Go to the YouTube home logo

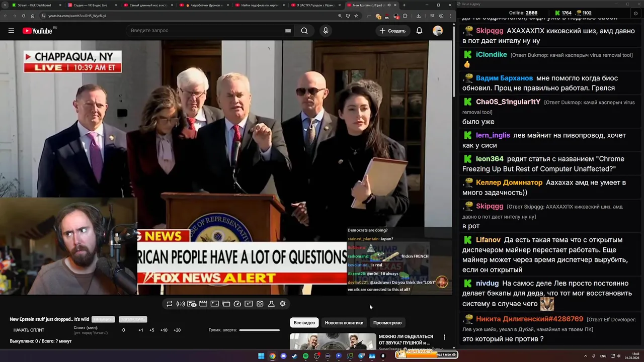[x=37, y=31]
